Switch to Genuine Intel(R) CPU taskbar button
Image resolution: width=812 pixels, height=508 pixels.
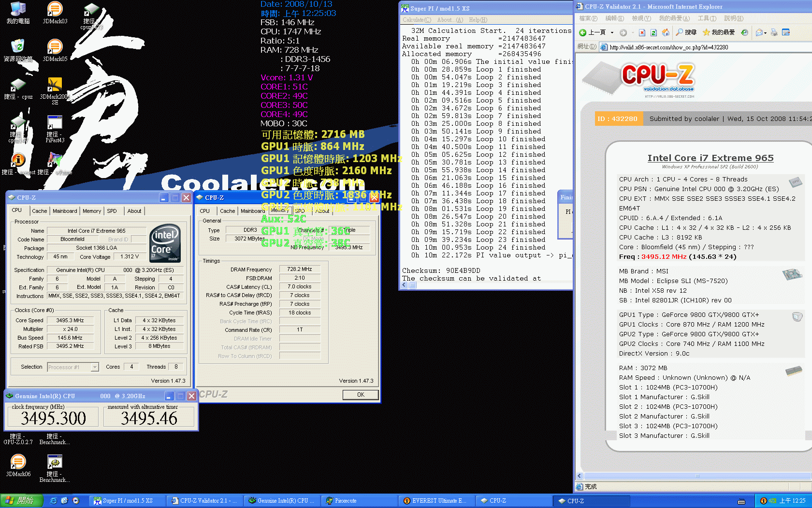click(x=281, y=501)
